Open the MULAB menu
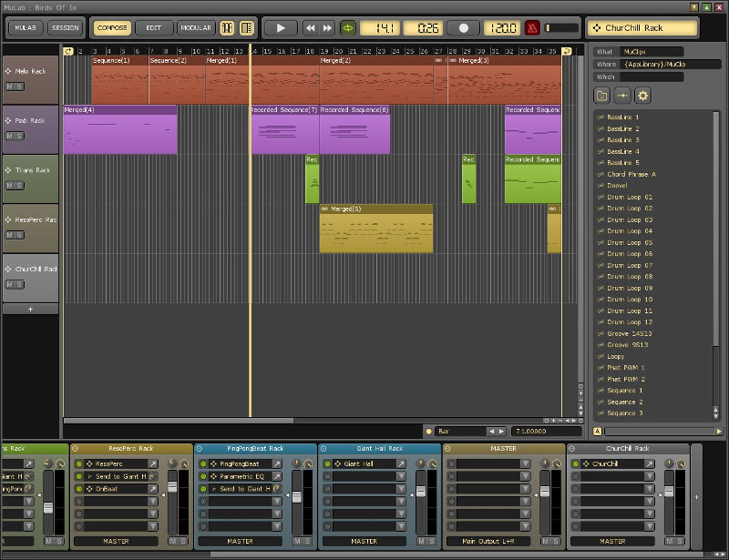Viewport: 729px width, 560px height. pyautogui.click(x=26, y=28)
